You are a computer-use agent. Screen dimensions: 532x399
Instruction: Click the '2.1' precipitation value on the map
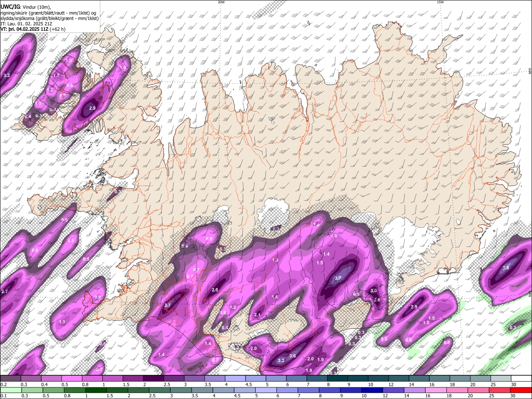(x=257, y=315)
